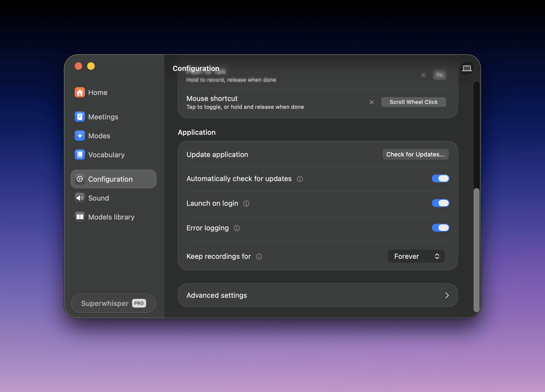Click 'Tap to toggle, or hold and release' text
The width and height of the screenshot is (545, 392).
245,107
